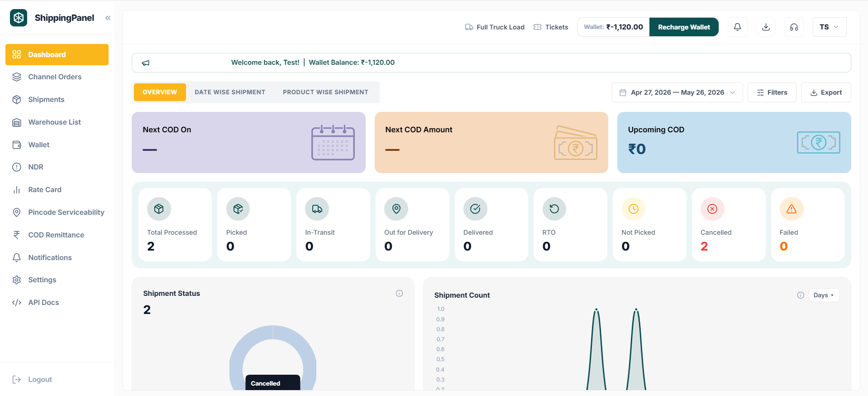Click the Logout arrow icon
The image size is (868, 396).
17,380
